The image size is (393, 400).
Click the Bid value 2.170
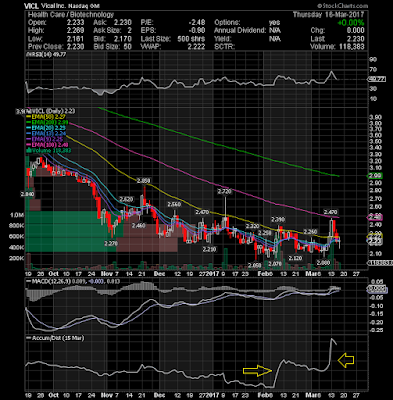point(123,39)
